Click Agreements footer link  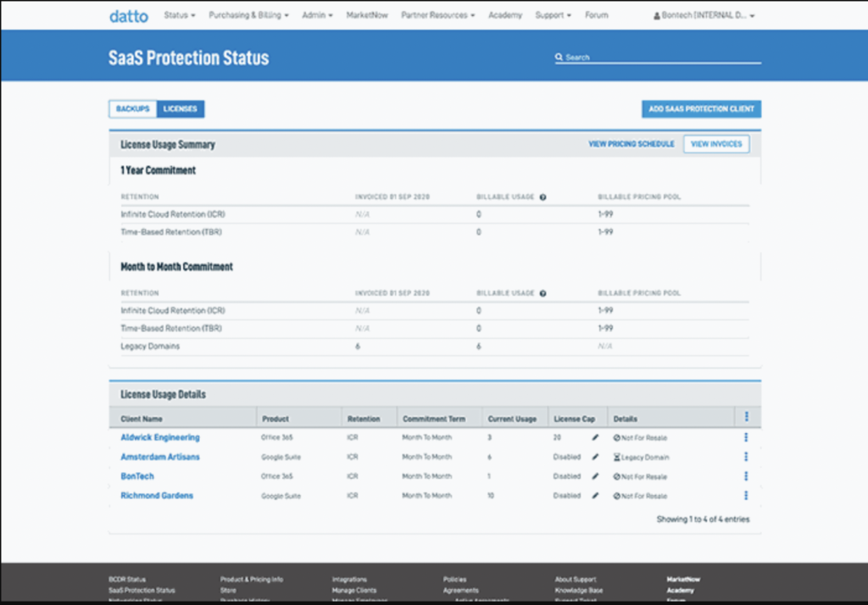460,591
